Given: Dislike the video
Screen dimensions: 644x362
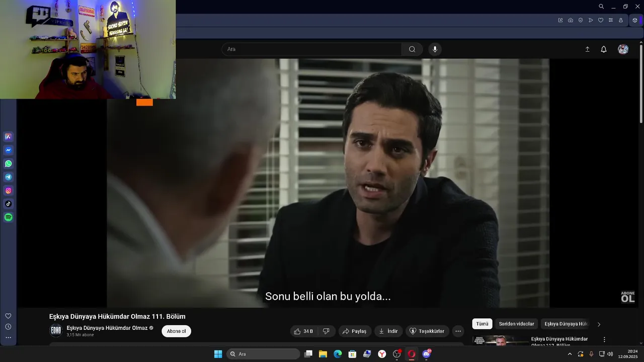Looking at the screenshot, I should 326,331.
